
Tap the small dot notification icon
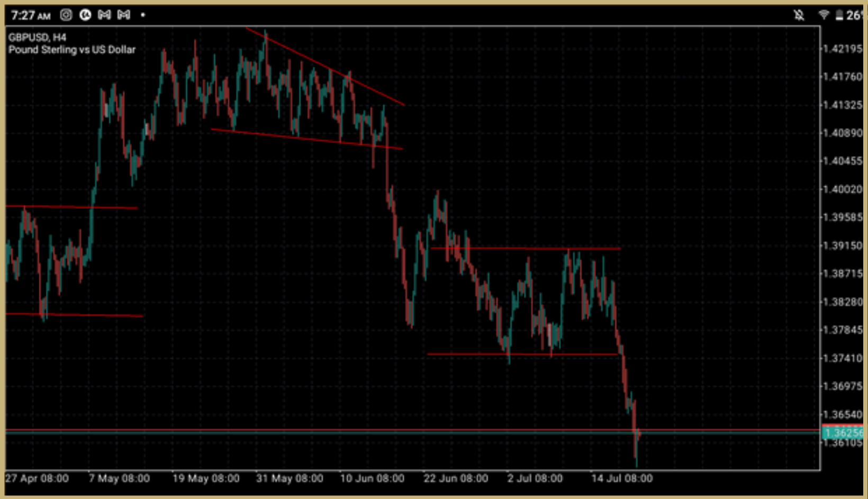tap(142, 16)
